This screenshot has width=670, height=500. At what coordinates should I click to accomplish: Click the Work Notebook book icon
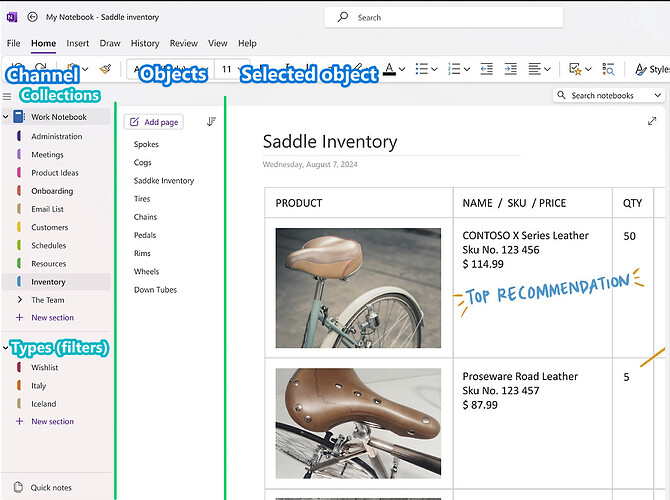(x=19, y=117)
